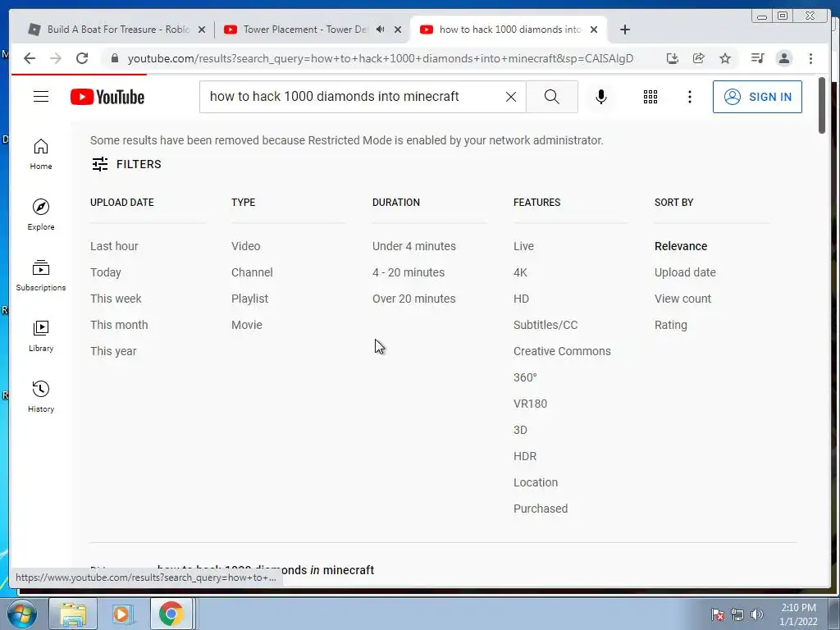Filter type to Video

(x=246, y=246)
